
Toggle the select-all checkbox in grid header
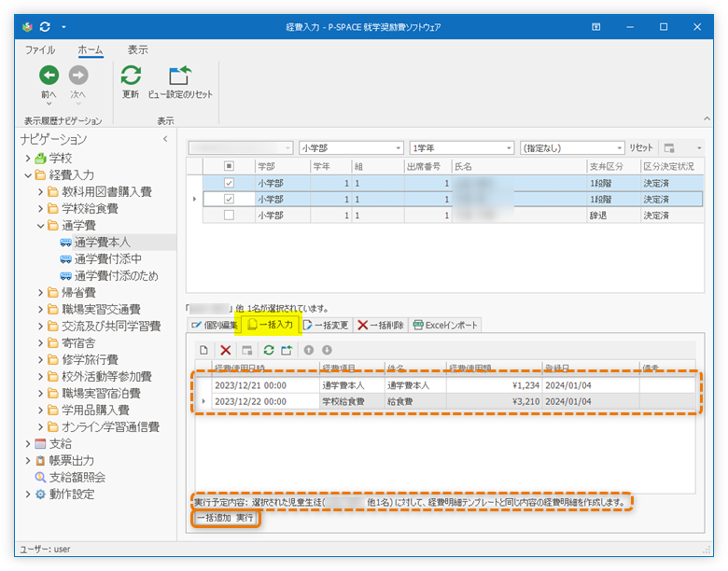point(229,166)
